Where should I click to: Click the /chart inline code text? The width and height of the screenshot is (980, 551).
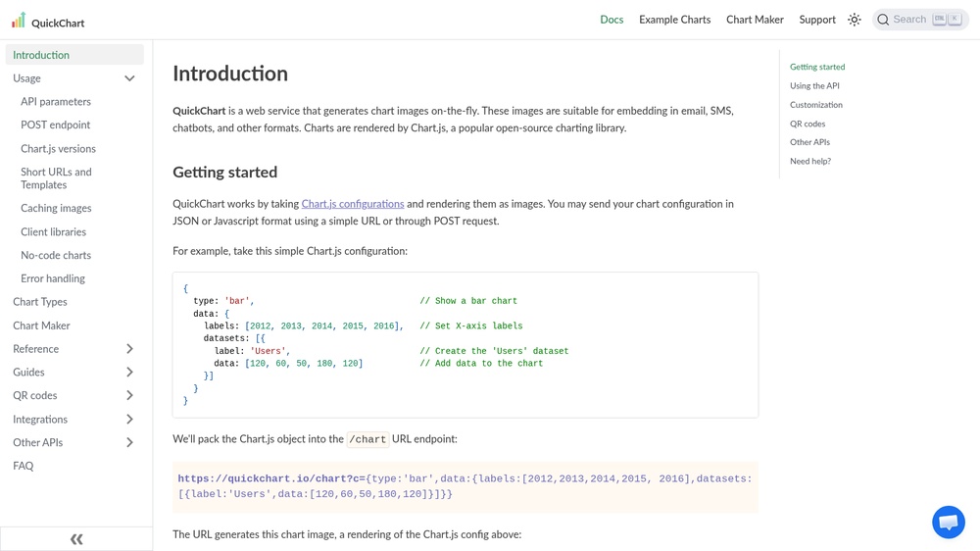pyautogui.click(x=367, y=439)
